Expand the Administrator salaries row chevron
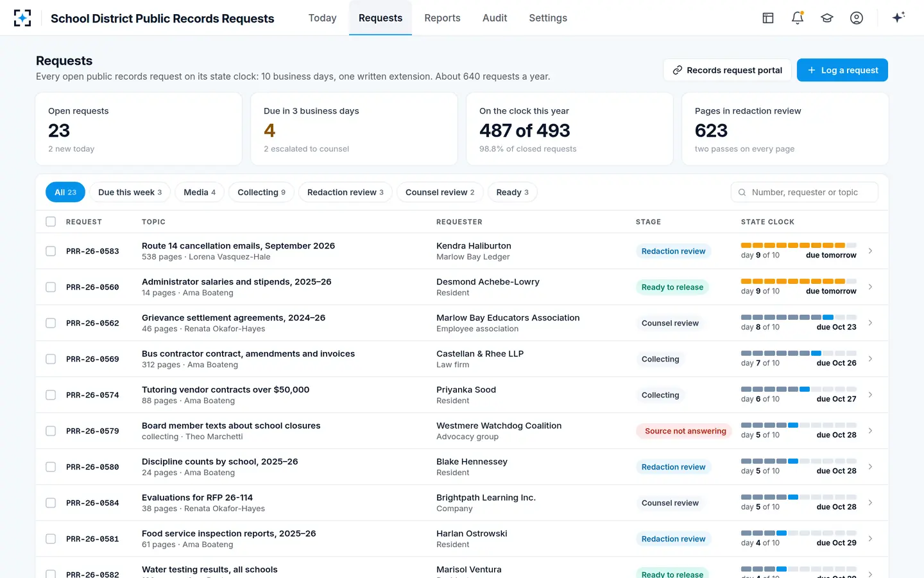The width and height of the screenshot is (924, 578). pyautogui.click(x=870, y=287)
